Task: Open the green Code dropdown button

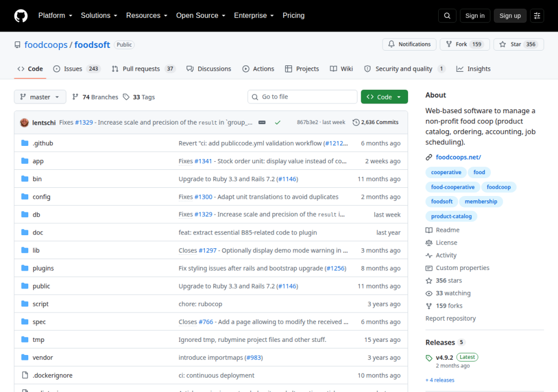Action: click(x=384, y=97)
